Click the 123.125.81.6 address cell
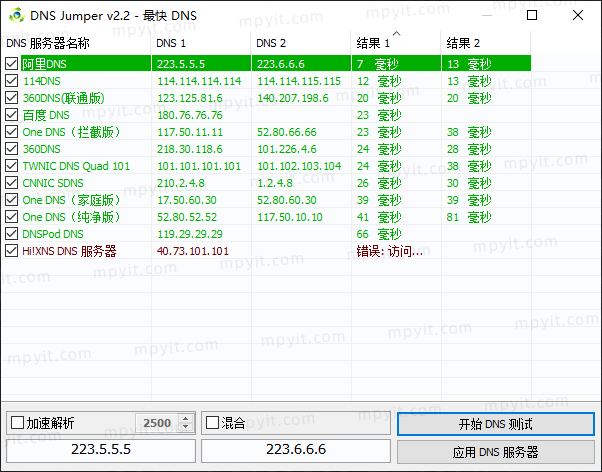The height and width of the screenshot is (472, 602). 190,98
